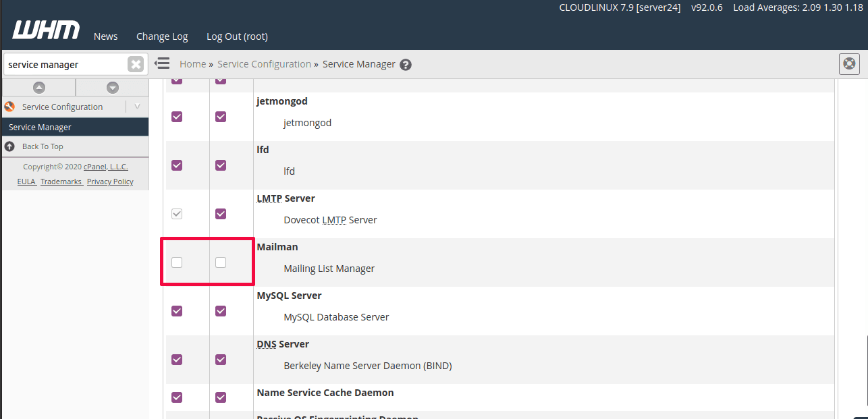Clear the search field using the X icon
The image size is (868, 419).
[x=135, y=63]
